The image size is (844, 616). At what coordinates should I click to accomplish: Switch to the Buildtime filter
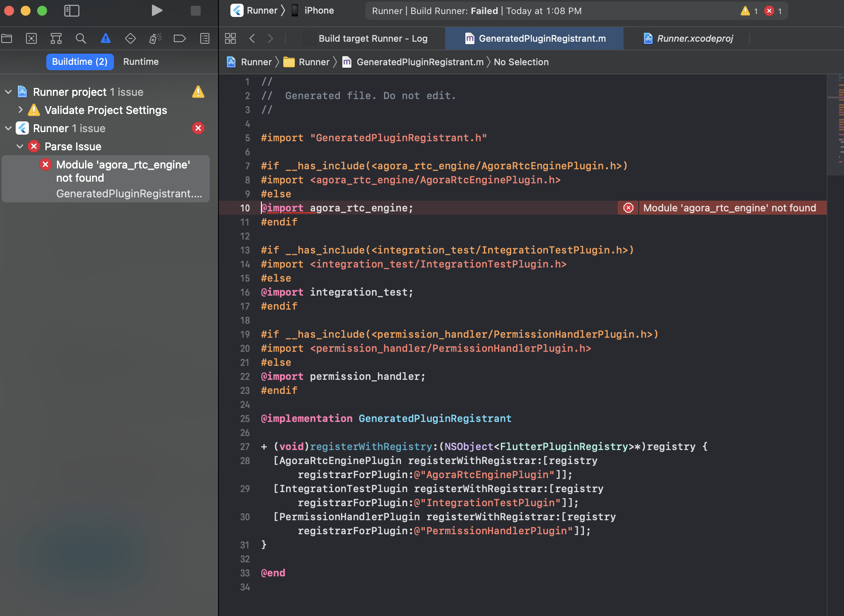pyautogui.click(x=80, y=62)
